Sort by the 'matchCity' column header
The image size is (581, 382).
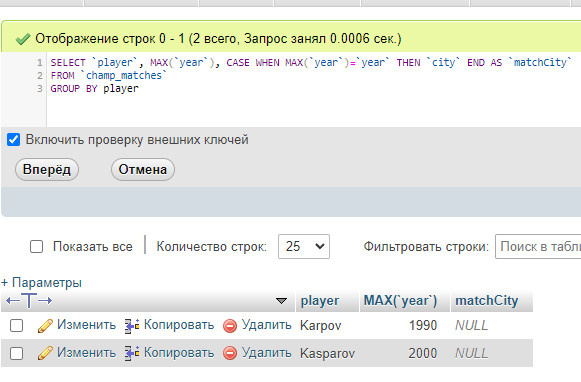pos(487,300)
